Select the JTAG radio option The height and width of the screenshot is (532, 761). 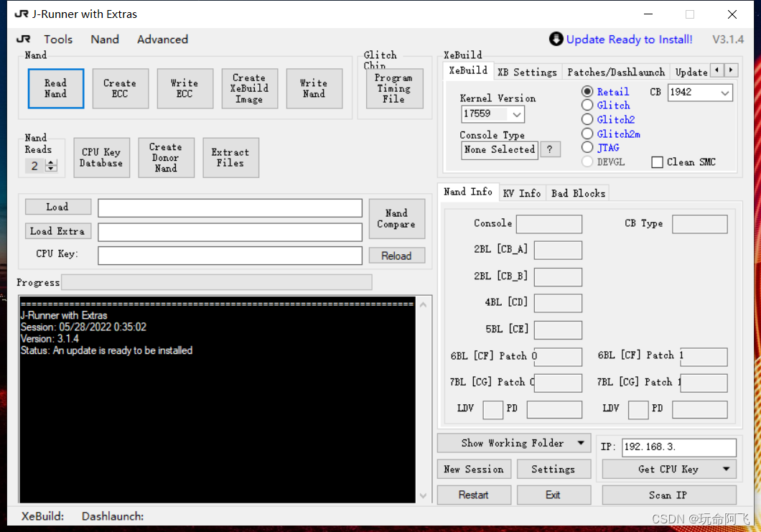pyautogui.click(x=587, y=147)
